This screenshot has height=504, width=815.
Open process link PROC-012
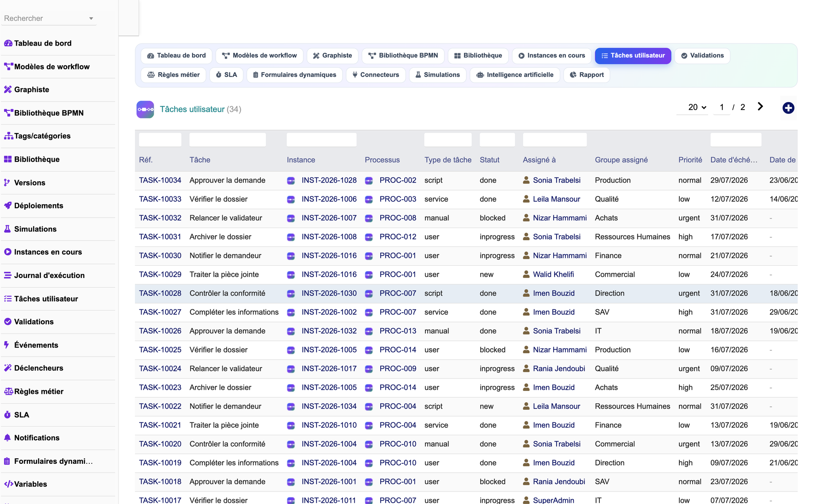pos(398,237)
